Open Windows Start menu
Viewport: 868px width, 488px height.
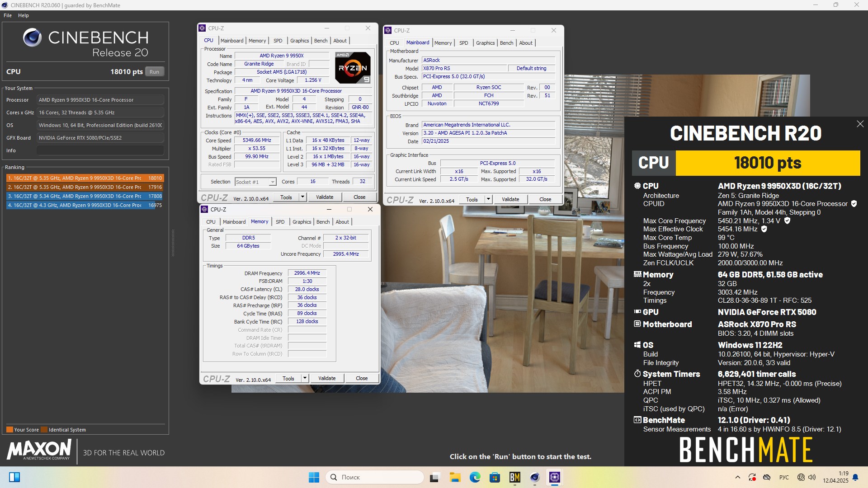pyautogui.click(x=314, y=477)
